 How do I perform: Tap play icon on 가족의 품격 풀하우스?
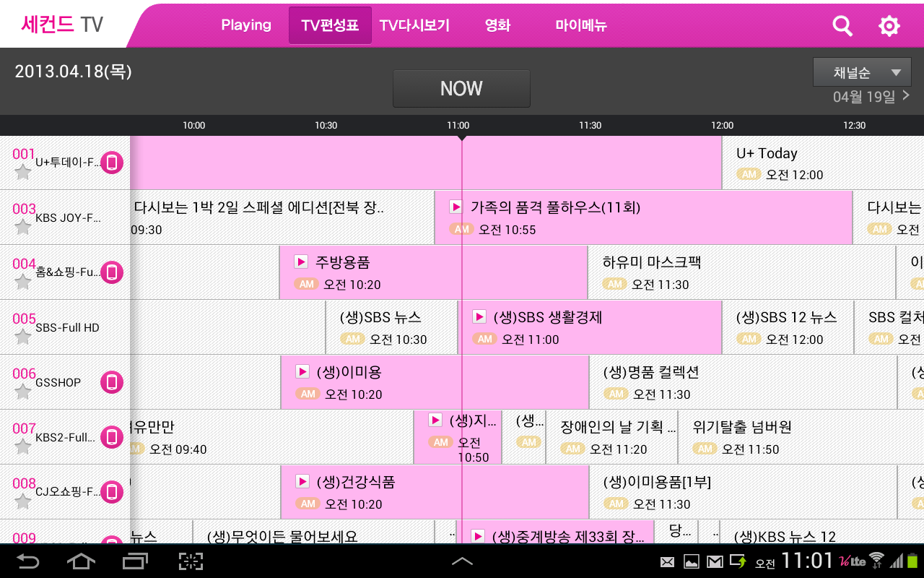(456, 207)
